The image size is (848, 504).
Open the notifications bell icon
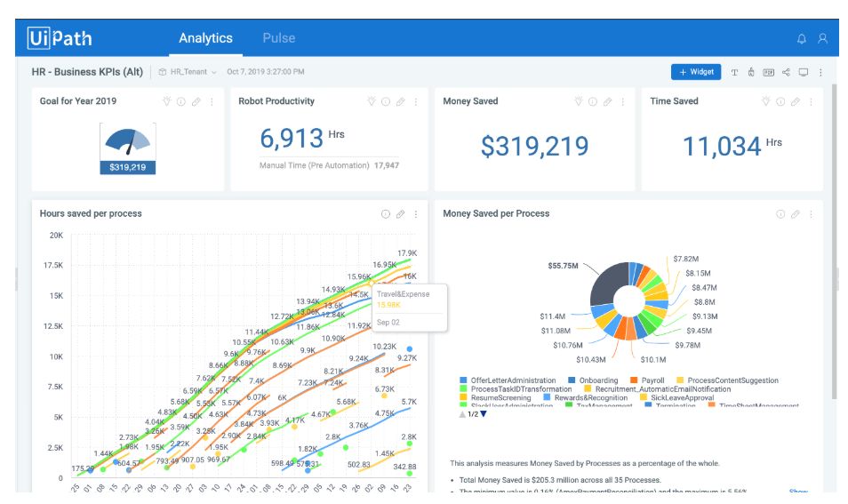(x=802, y=38)
